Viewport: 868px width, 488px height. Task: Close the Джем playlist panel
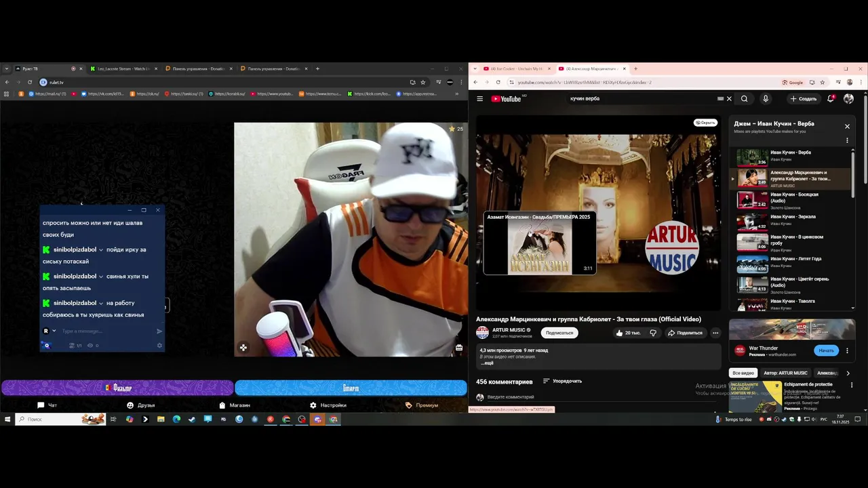point(847,126)
